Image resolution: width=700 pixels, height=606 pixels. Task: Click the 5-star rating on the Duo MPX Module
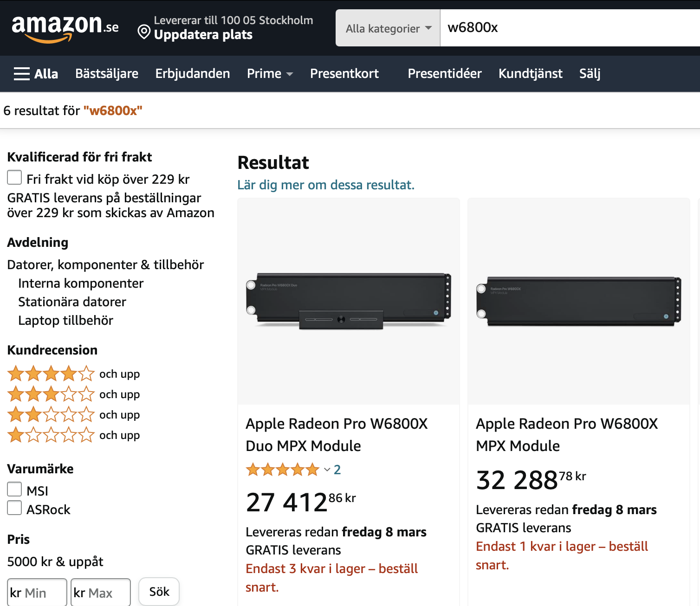tap(282, 470)
